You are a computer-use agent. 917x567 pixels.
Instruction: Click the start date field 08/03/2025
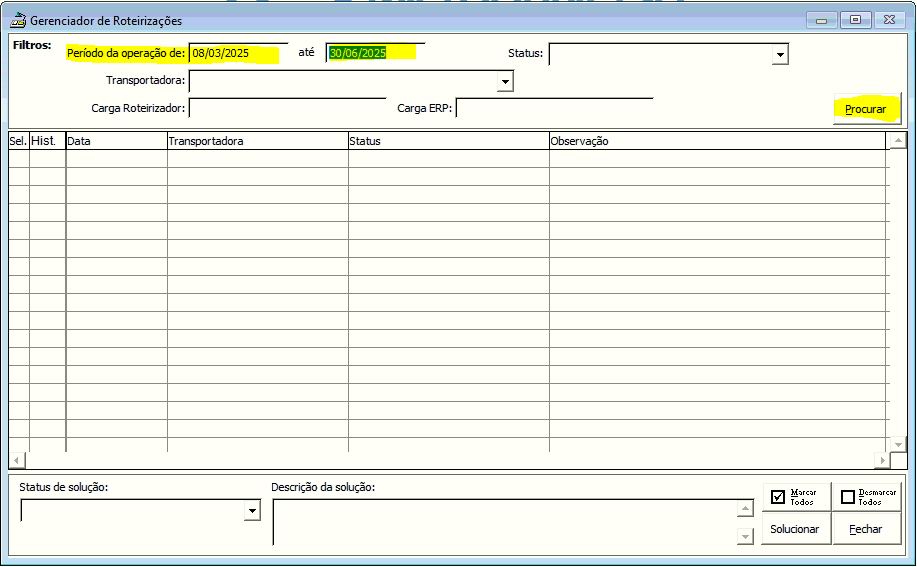238,53
